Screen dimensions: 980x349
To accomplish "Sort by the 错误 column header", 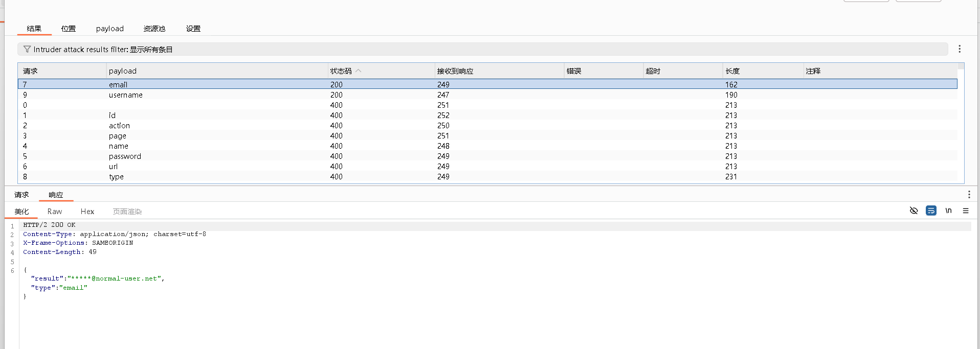I will (x=604, y=71).
